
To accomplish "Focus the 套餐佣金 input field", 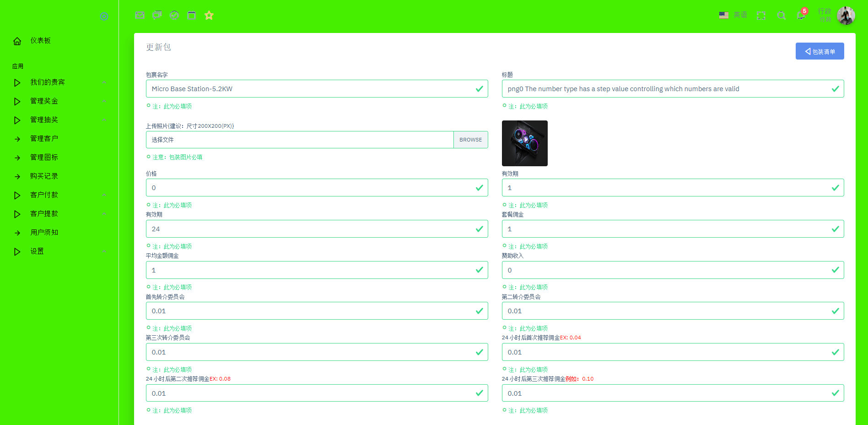I will [673, 229].
